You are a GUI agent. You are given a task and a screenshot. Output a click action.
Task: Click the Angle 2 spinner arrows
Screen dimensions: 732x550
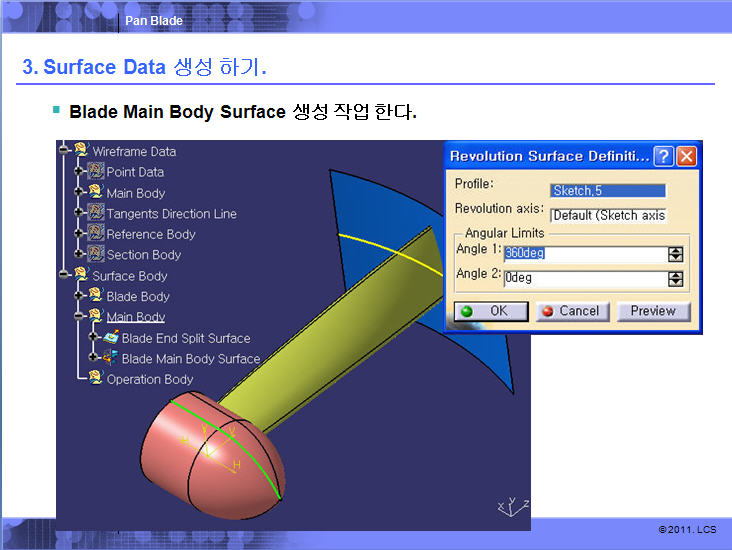676,279
